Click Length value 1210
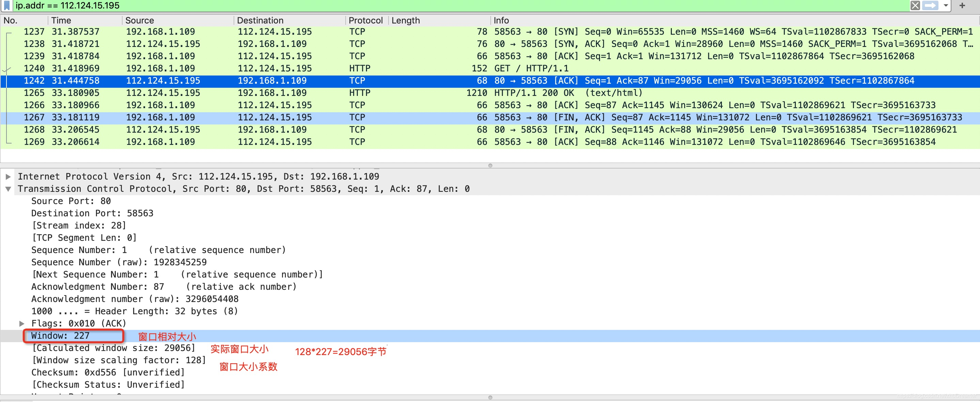 click(477, 93)
